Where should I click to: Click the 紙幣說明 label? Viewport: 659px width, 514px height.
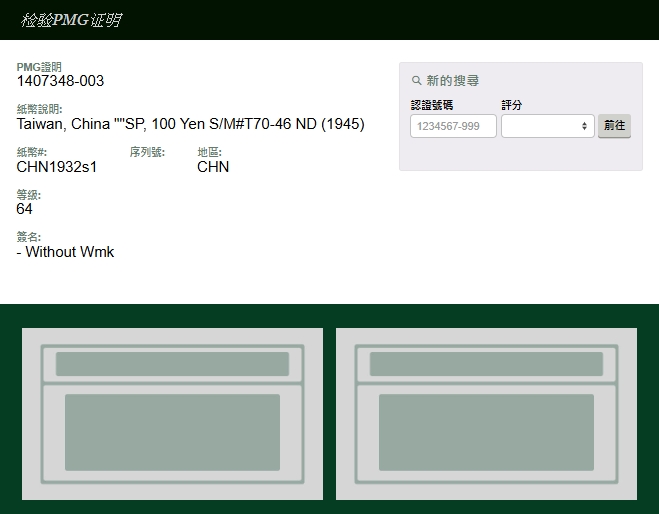point(40,109)
